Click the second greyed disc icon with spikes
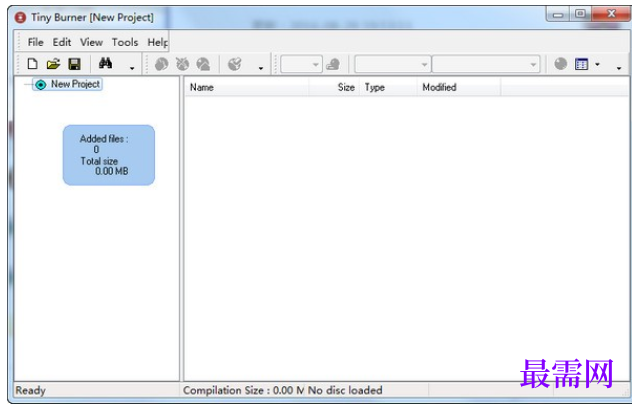This screenshot has width=632, height=405. 182,64
